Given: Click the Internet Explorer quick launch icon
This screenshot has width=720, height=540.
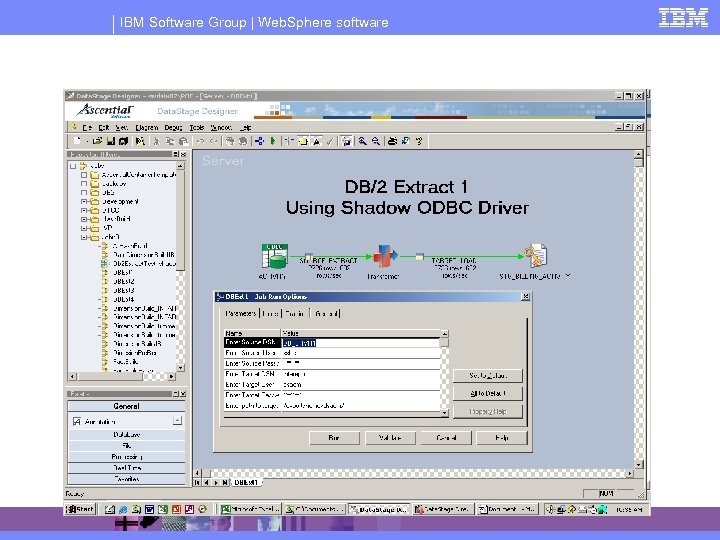Looking at the screenshot, I should click(x=123, y=509).
